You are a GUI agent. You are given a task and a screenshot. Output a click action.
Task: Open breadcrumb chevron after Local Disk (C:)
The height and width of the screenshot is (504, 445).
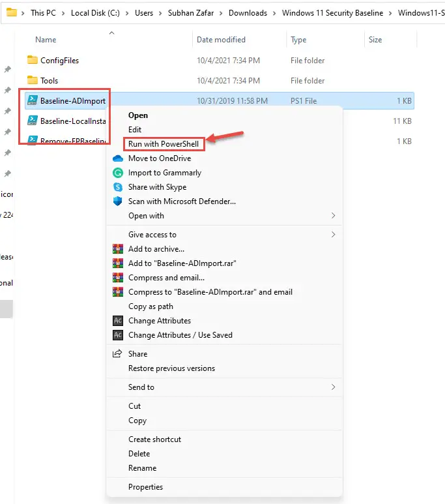pos(127,13)
